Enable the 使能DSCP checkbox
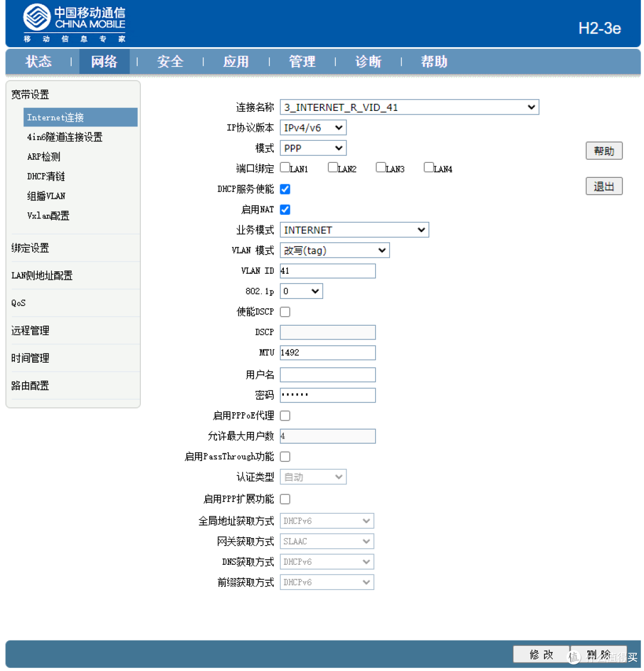 (x=285, y=312)
